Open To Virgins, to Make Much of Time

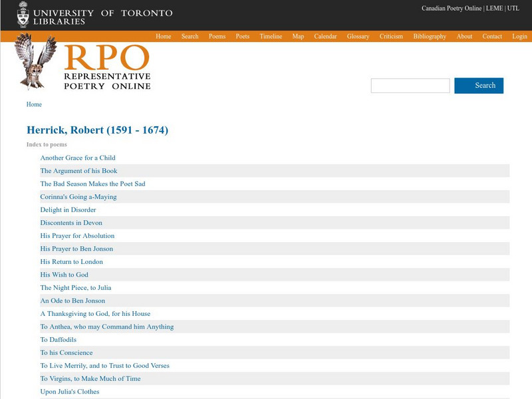(x=90, y=378)
